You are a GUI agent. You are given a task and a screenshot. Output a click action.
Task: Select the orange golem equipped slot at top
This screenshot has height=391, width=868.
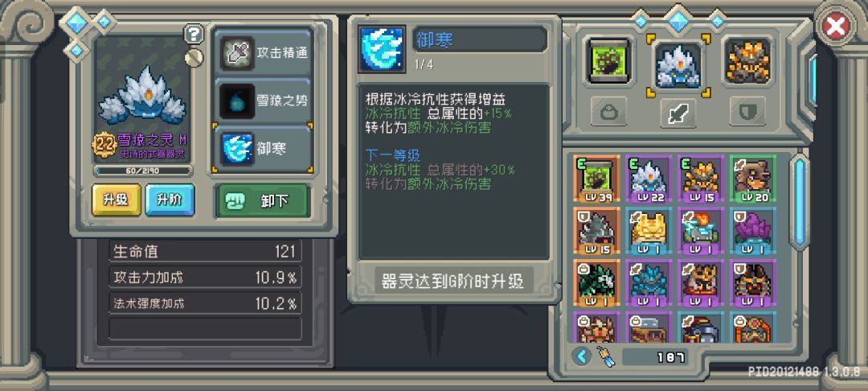click(x=747, y=61)
